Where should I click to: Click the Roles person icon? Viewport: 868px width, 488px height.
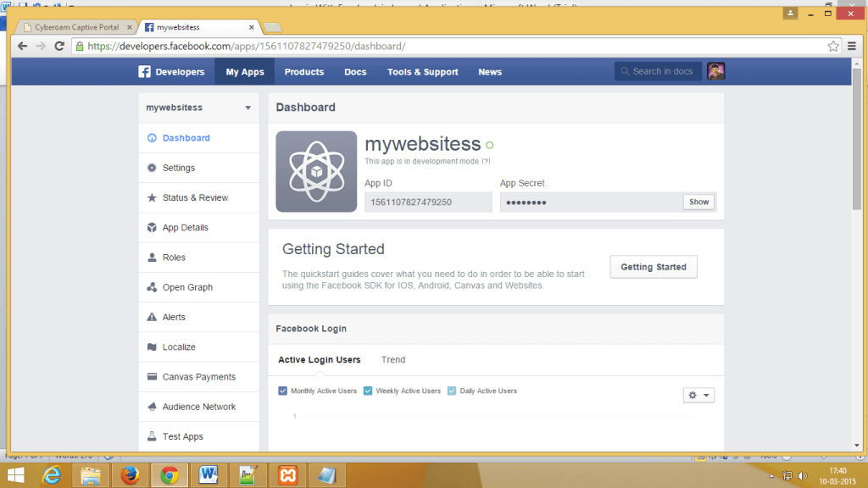(x=152, y=258)
